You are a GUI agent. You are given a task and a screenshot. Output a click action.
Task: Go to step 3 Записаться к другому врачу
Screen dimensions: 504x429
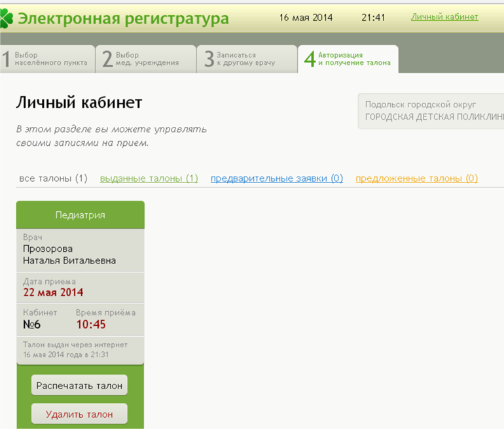(247, 59)
